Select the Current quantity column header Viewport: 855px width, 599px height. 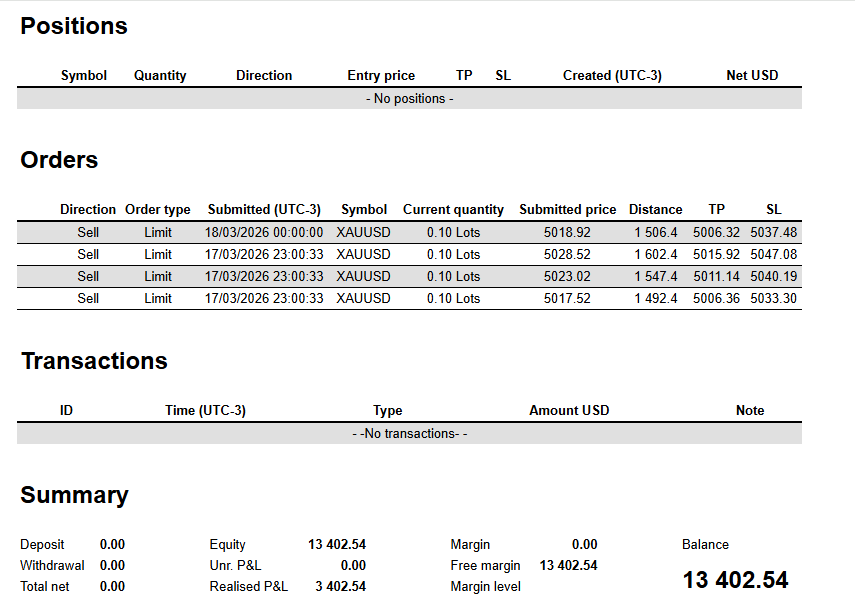pos(453,209)
